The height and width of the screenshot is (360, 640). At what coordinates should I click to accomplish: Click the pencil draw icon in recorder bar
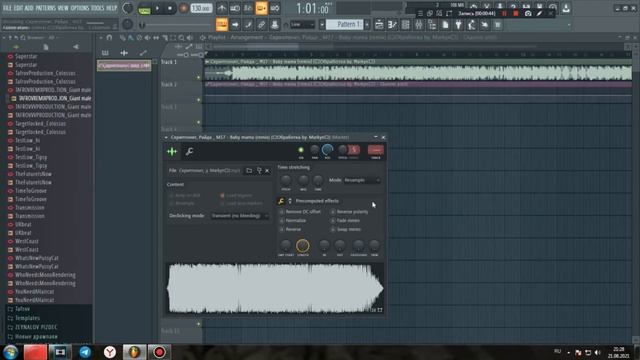(539, 13)
